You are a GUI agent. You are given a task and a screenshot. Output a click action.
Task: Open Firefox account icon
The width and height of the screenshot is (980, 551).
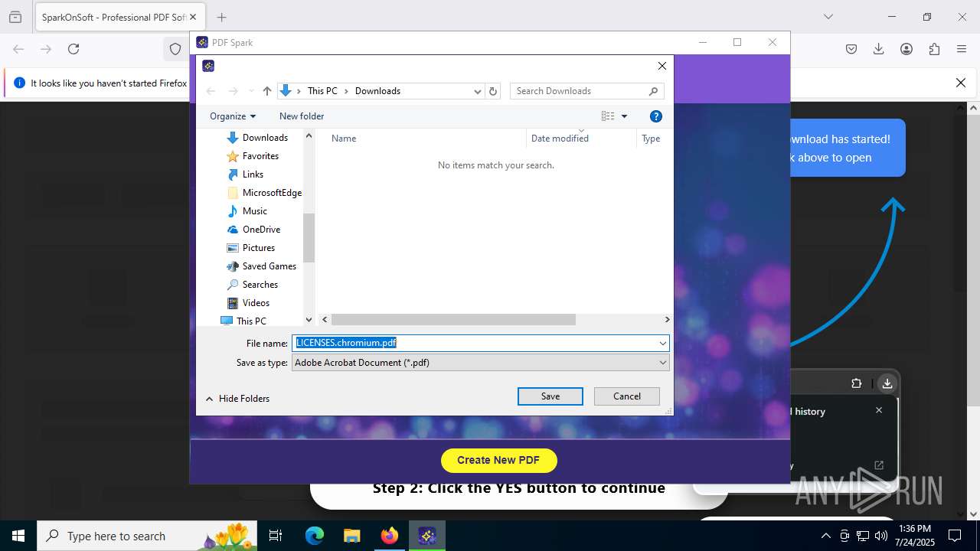coord(906,49)
